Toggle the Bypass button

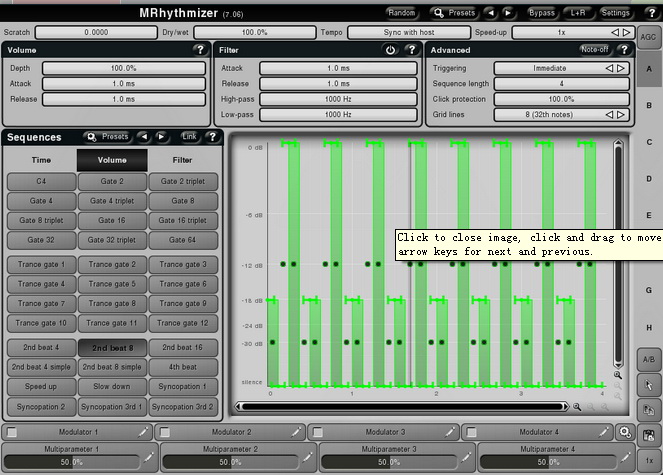coord(541,13)
